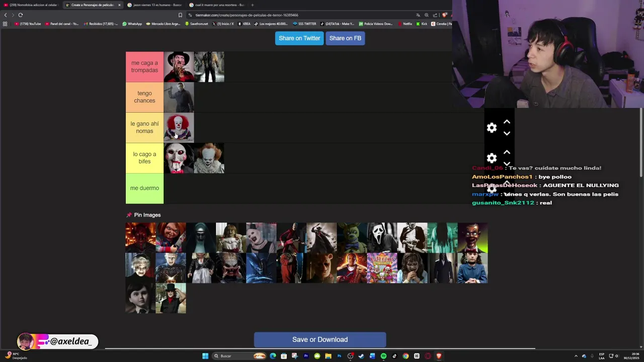Click the green 'me duermo' tier label
The width and height of the screenshot is (644, 362).
coord(144,188)
